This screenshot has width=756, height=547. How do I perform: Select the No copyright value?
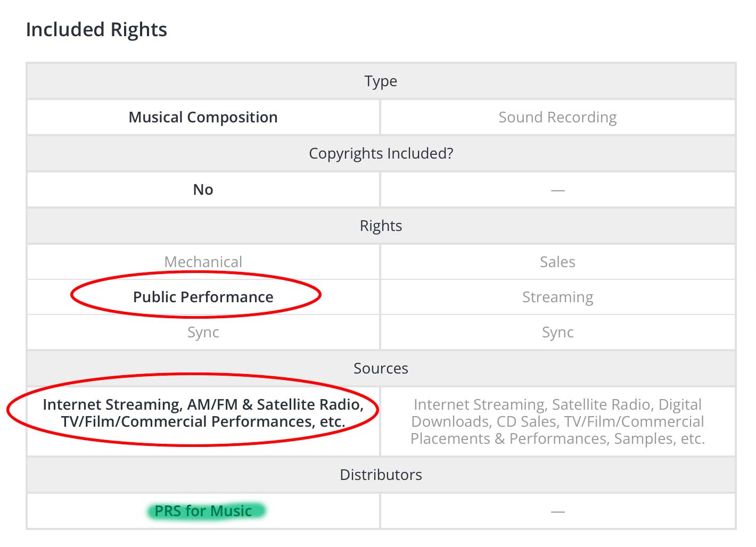203,189
